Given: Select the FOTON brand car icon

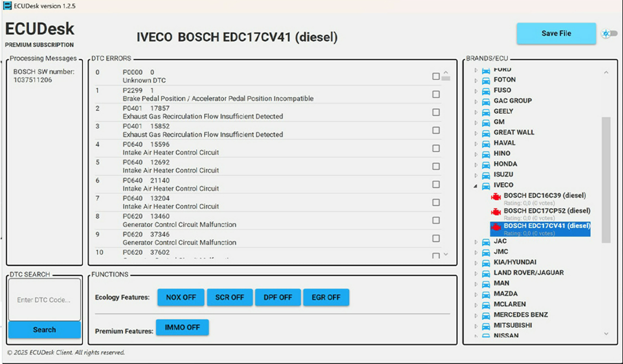Looking at the screenshot, I should (x=486, y=81).
